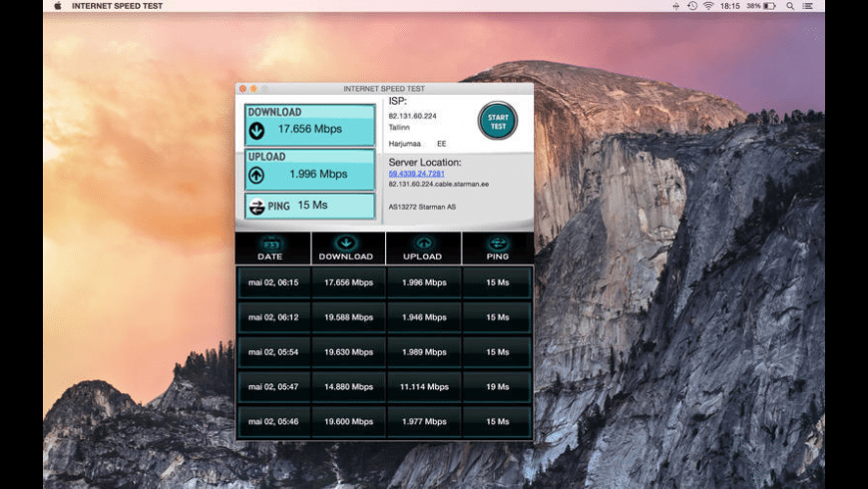Click the 1.946 Mbps upload cell
Image resolution: width=868 pixels, height=489 pixels.
424,318
